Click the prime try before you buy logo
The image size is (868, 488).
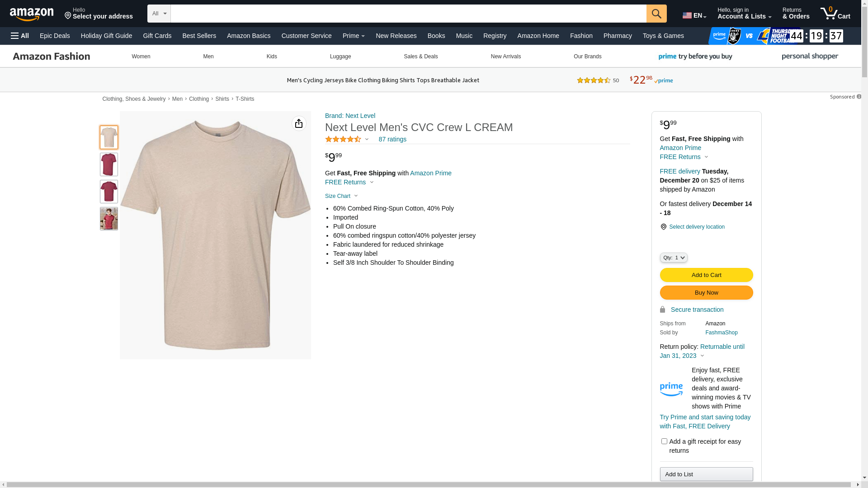[x=695, y=56]
